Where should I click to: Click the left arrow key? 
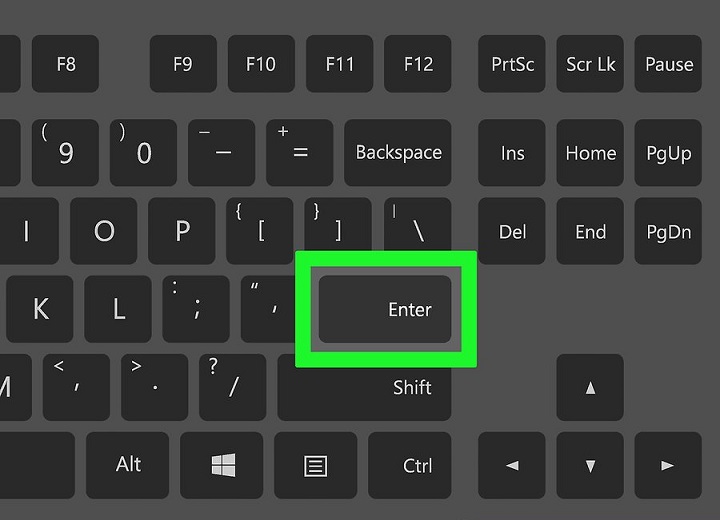(512, 465)
